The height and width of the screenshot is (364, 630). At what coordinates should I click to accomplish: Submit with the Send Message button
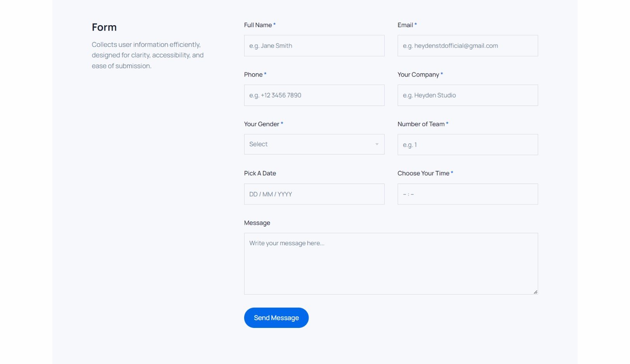pyautogui.click(x=276, y=318)
